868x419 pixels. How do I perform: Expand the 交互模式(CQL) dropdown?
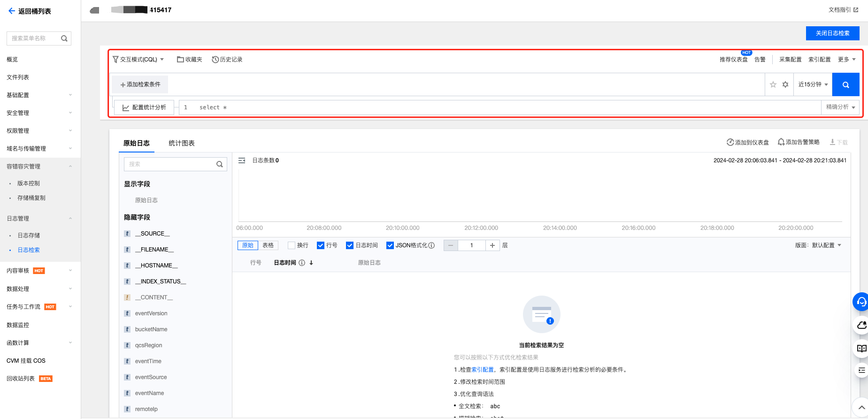(138, 60)
